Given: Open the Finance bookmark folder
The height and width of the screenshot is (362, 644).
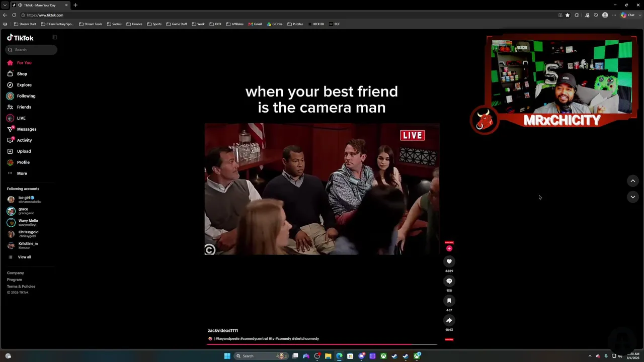Looking at the screenshot, I should [x=134, y=24].
